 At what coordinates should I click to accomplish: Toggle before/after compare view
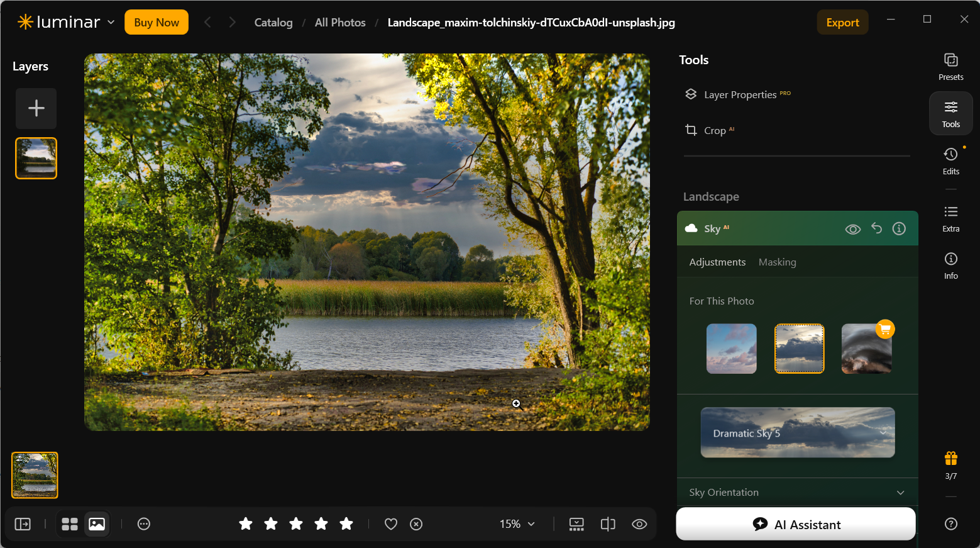pos(608,524)
